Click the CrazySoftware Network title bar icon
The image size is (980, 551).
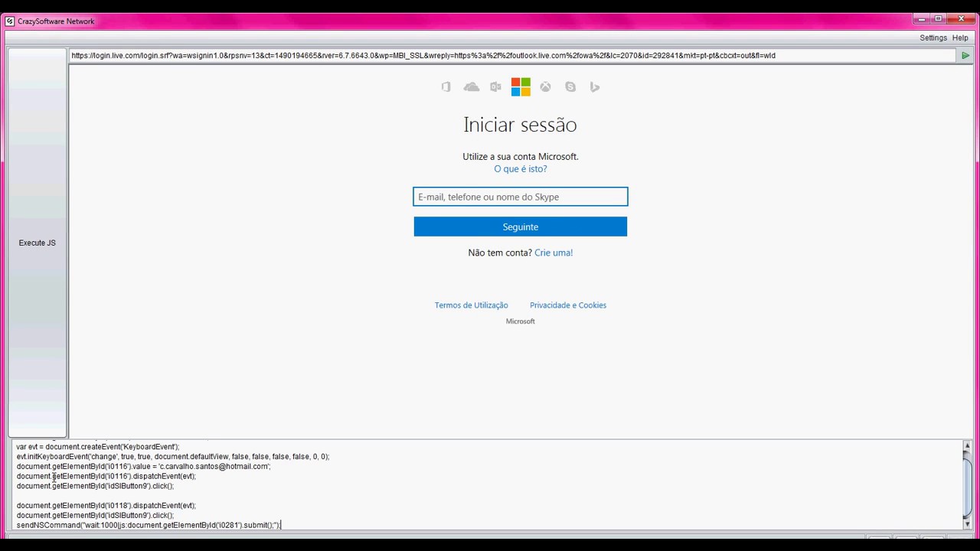point(9,21)
